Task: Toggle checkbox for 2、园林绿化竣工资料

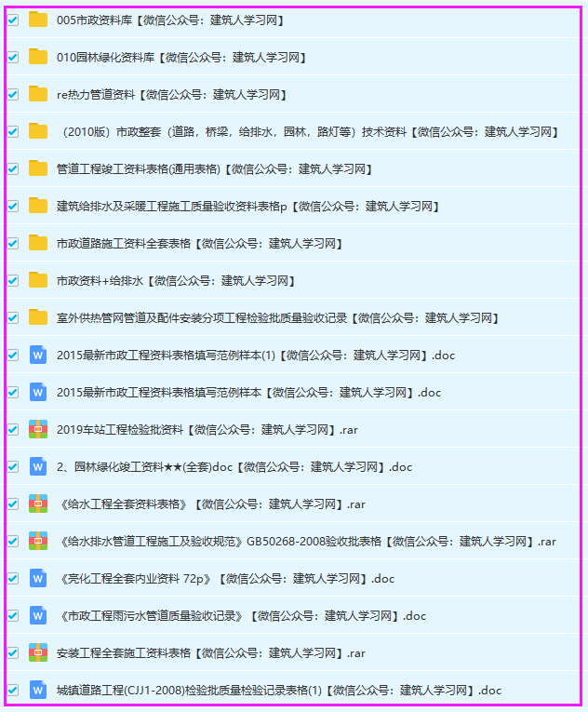Action: [x=13, y=467]
